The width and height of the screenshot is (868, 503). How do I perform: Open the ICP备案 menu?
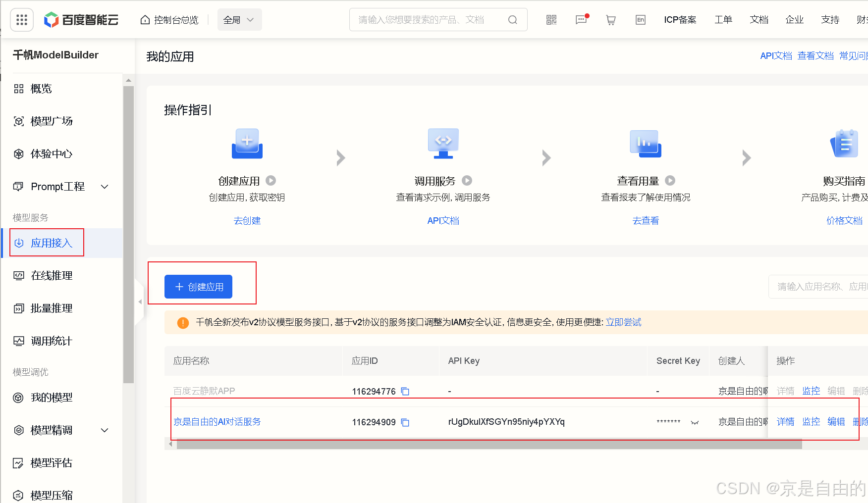(x=680, y=20)
